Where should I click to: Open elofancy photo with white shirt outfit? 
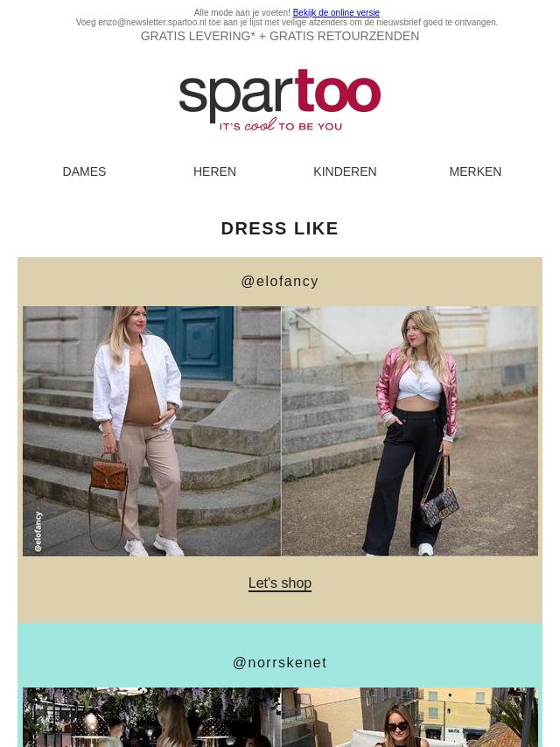[x=151, y=431]
